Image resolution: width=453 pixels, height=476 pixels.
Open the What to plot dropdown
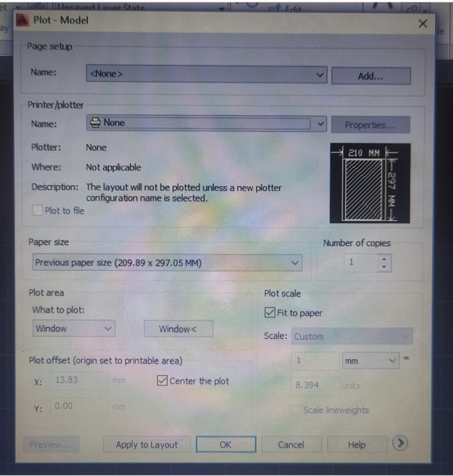[x=74, y=329]
